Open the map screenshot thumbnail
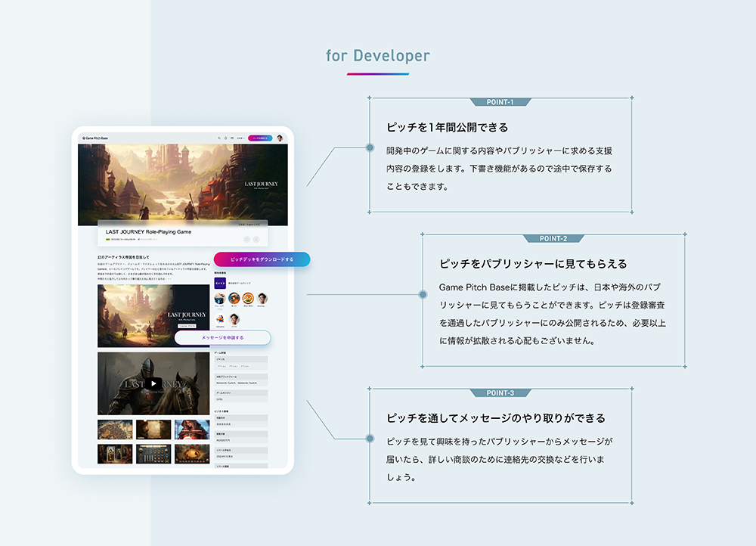The height and width of the screenshot is (546, 756). [115, 430]
